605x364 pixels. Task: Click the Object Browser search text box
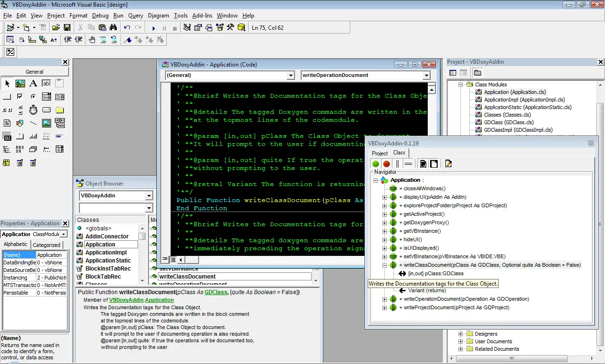(x=112, y=208)
